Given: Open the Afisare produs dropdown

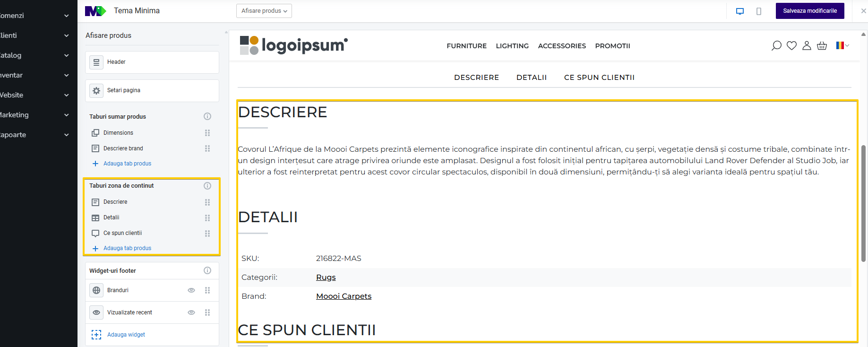Looking at the screenshot, I should coord(264,11).
